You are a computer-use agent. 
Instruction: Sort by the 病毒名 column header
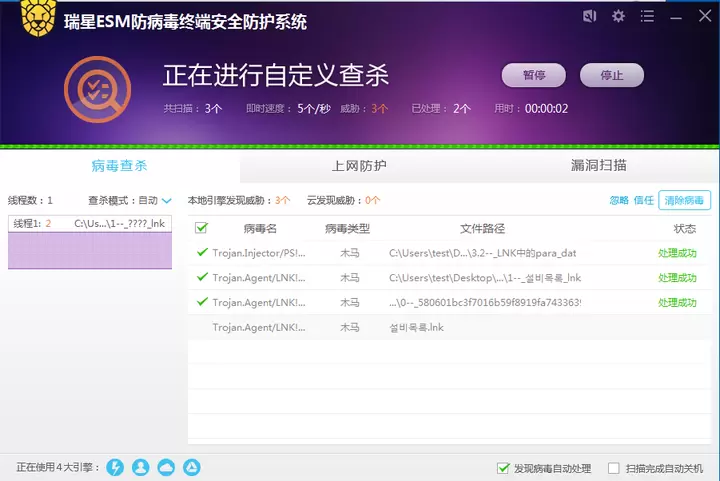(x=259, y=229)
